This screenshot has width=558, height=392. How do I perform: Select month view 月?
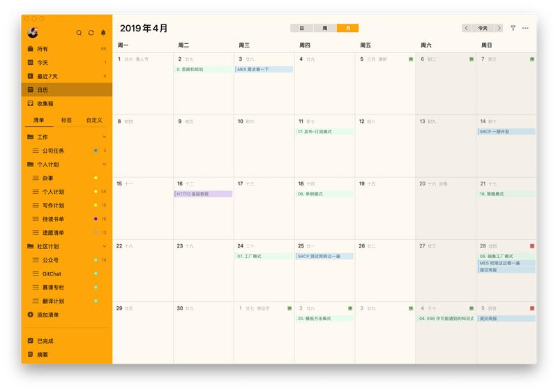(x=347, y=28)
